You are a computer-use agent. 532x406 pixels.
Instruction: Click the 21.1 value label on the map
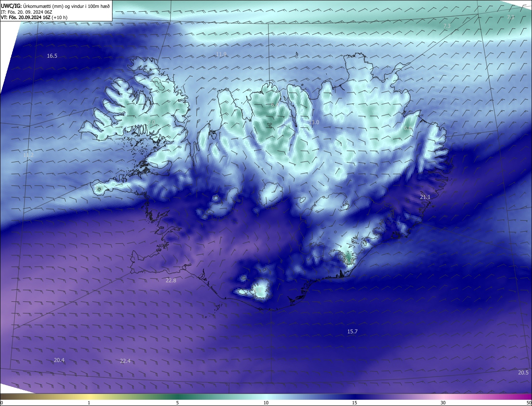click(x=425, y=197)
